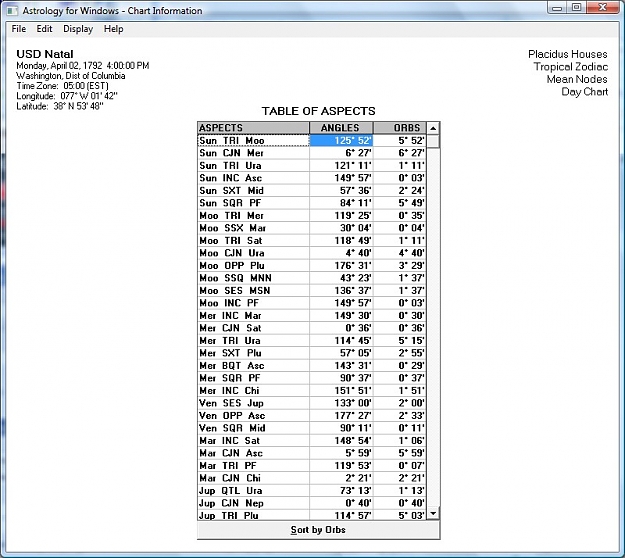Select the Sun SXT Mid row
625x558 pixels.
(312, 191)
